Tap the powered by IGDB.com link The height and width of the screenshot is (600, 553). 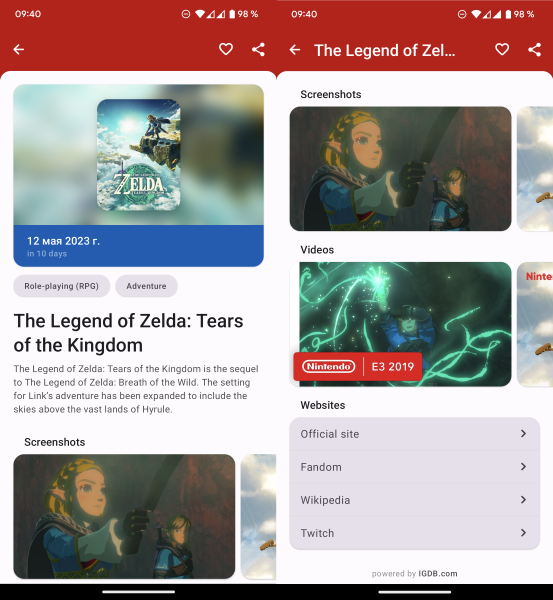coord(414,574)
